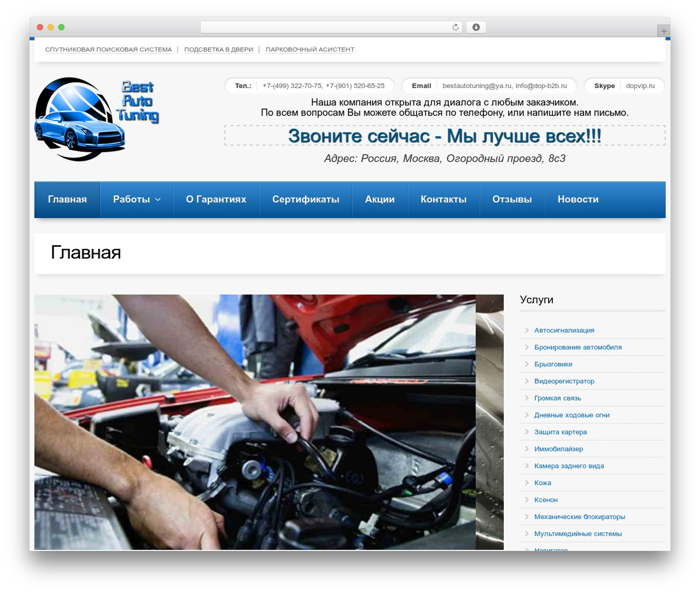The width and height of the screenshot is (700, 593).
Task: Open Мультимедийные системы service
Action: [578, 534]
